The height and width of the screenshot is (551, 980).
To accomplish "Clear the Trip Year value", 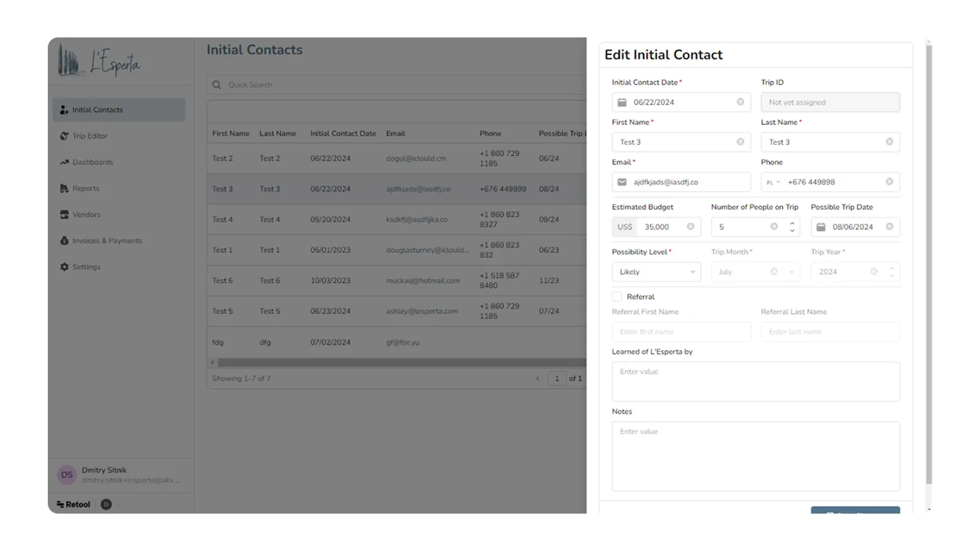I will pos(874,272).
